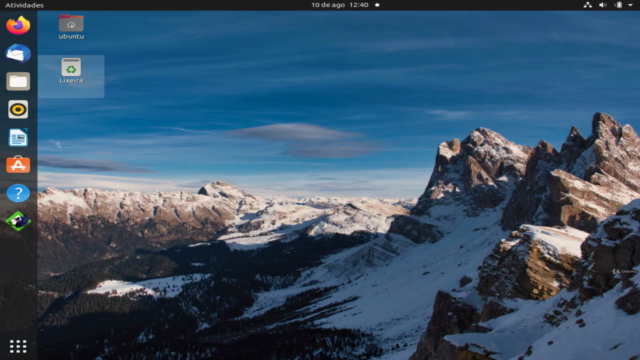Open Atividades overview

[x=24, y=5]
